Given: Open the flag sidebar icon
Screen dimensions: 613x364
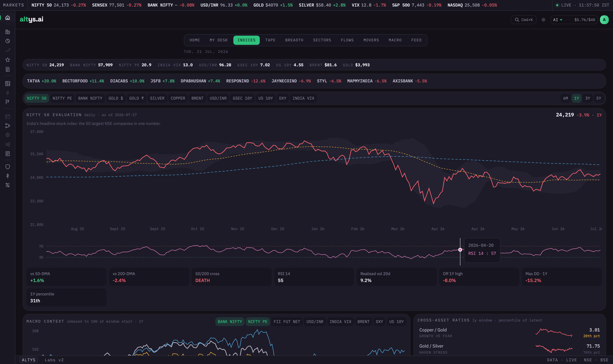Looking at the screenshot, I should pyautogui.click(x=8, y=102).
